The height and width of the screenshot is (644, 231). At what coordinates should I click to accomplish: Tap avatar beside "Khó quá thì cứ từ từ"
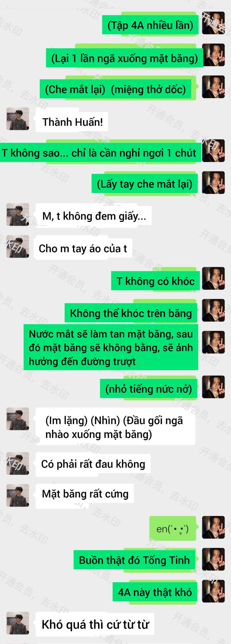18,623
